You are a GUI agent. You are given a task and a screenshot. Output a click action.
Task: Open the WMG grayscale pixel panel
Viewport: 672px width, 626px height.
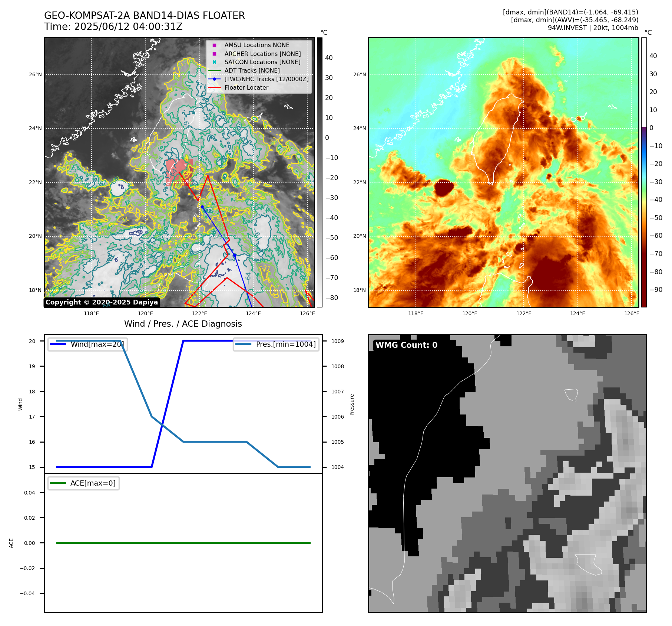(507, 473)
